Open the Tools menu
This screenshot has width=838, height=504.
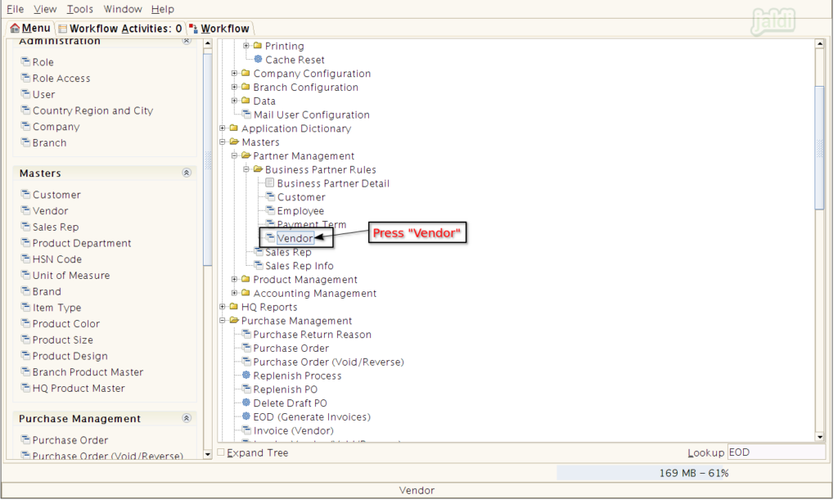(x=79, y=9)
